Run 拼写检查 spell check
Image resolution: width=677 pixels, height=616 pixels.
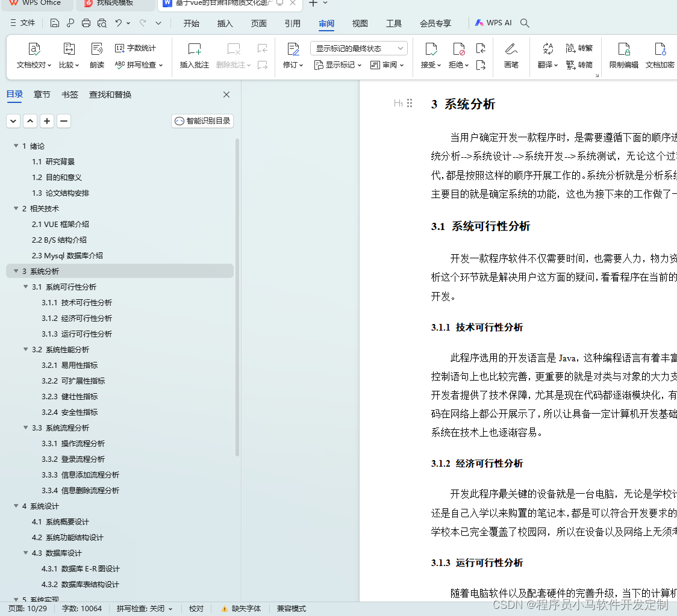pyautogui.click(x=139, y=65)
